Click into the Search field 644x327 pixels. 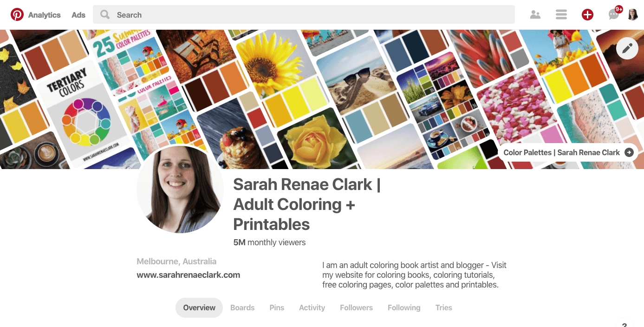pyautogui.click(x=304, y=15)
